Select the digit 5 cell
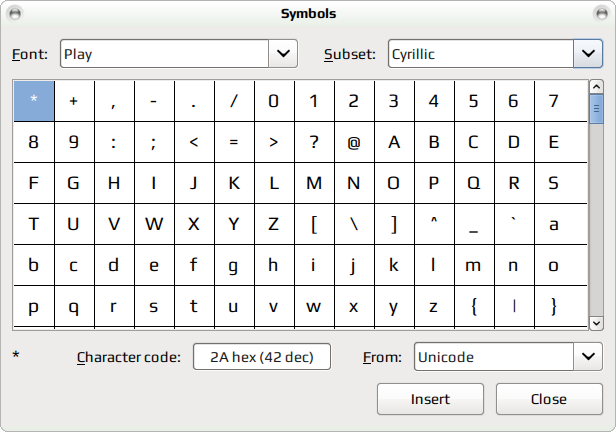 tap(474, 101)
